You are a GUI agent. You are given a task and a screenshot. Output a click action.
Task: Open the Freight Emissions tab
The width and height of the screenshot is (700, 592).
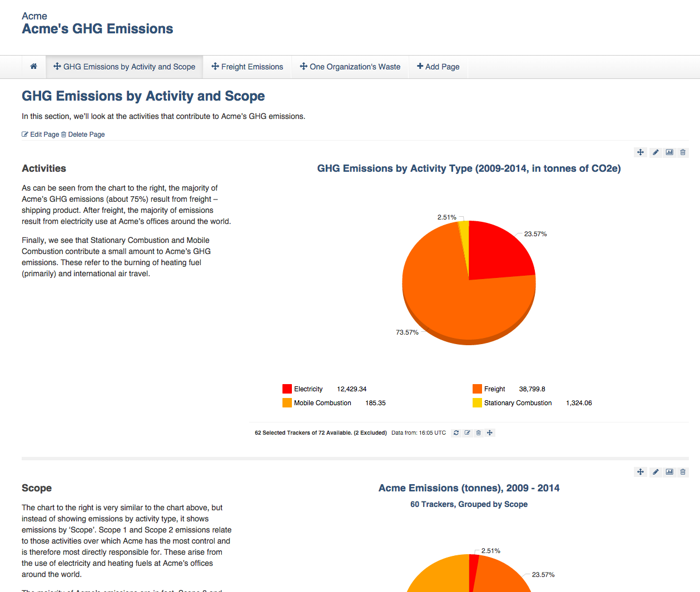click(247, 67)
